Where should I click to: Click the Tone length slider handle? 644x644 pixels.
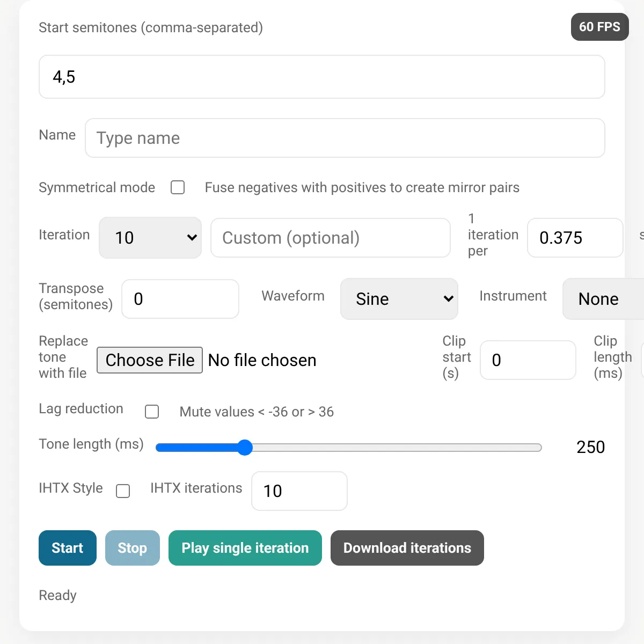245,447
